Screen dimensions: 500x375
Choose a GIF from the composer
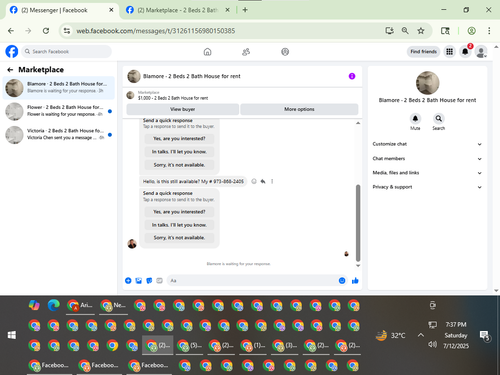159,281
